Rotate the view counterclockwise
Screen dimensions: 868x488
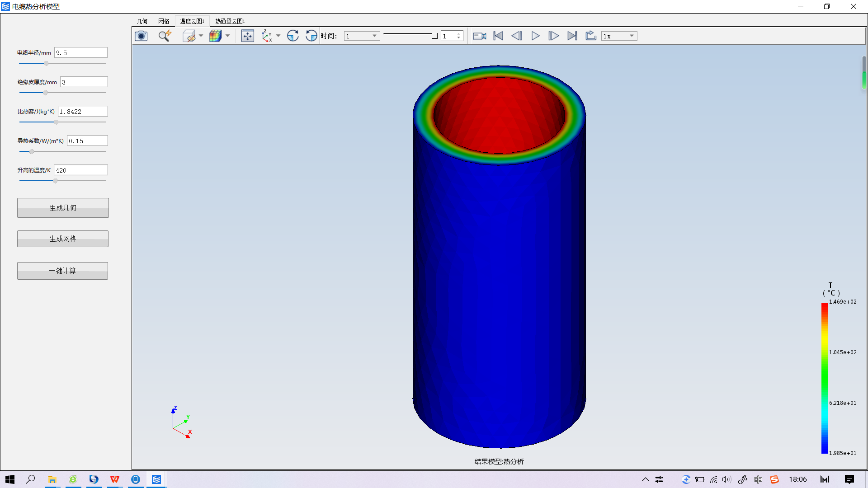(x=311, y=36)
